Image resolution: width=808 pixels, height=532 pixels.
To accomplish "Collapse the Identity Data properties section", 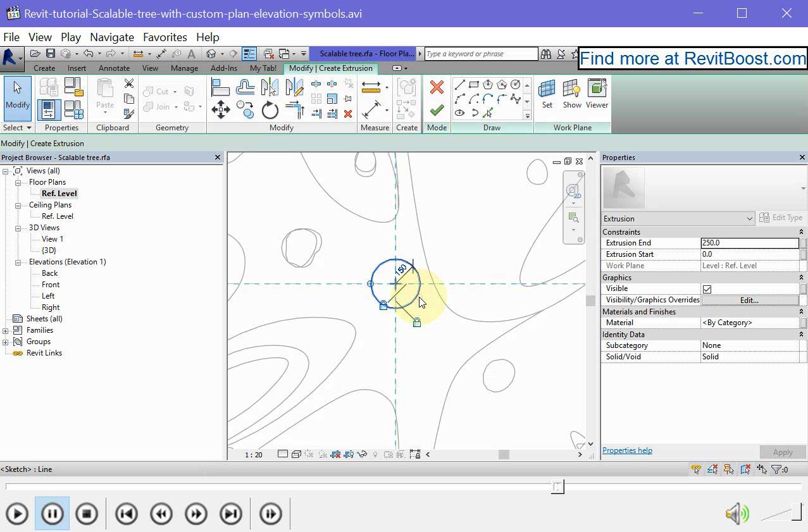I will click(801, 335).
